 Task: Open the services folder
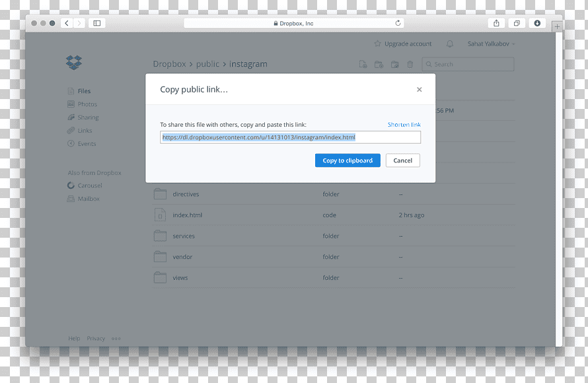click(x=184, y=236)
